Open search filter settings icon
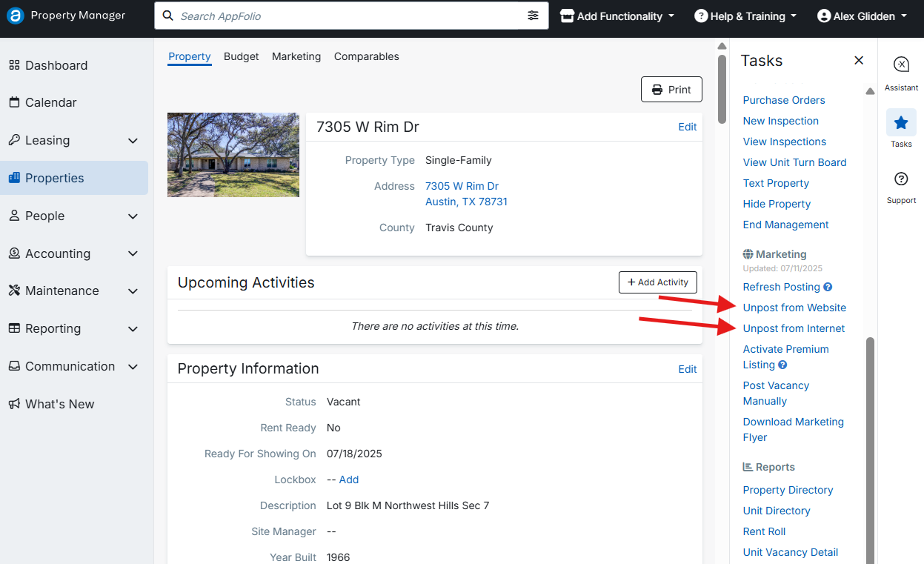This screenshot has height=564, width=924. coord(533,16)
